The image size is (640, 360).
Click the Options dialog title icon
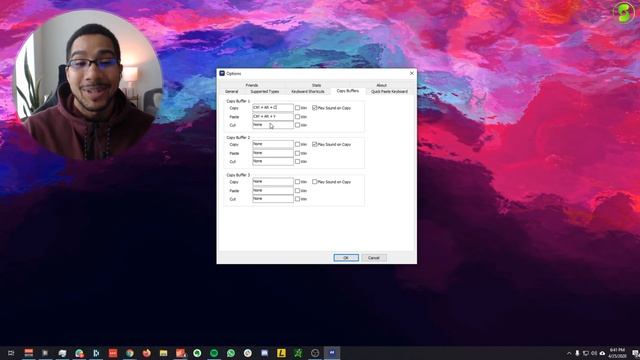[222, 73]
